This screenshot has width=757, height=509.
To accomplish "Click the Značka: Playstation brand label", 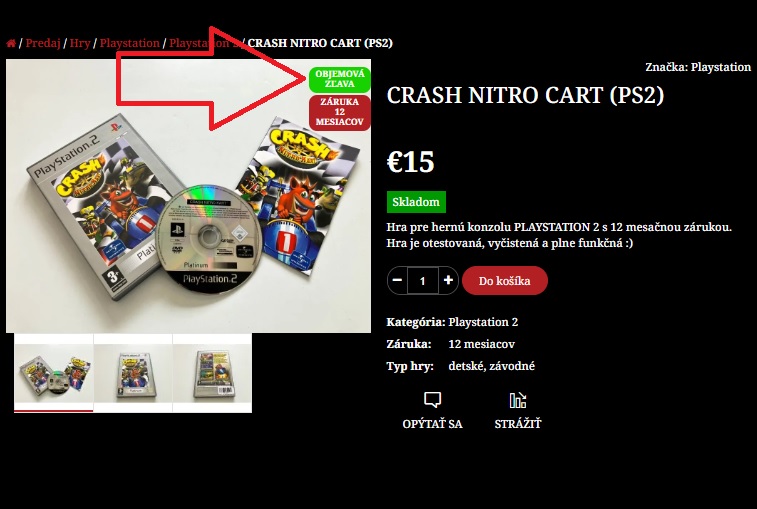I will tap(698, 67).
